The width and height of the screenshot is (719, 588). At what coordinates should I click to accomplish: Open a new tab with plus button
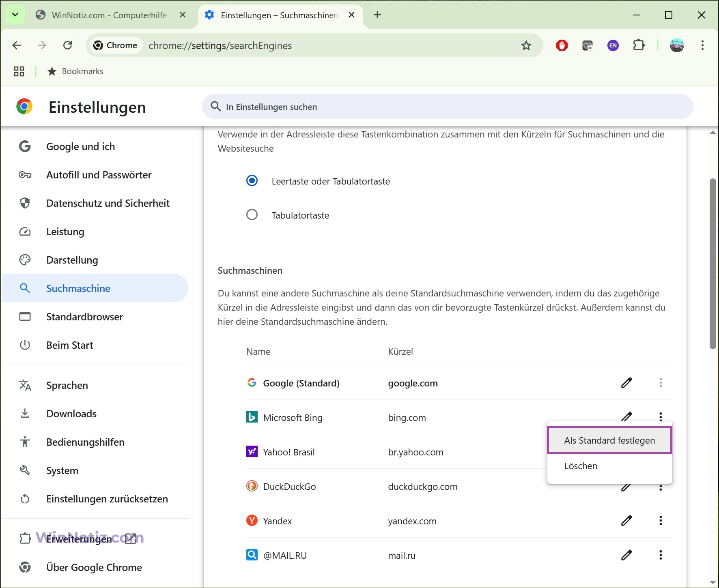[x=377, y=15]
